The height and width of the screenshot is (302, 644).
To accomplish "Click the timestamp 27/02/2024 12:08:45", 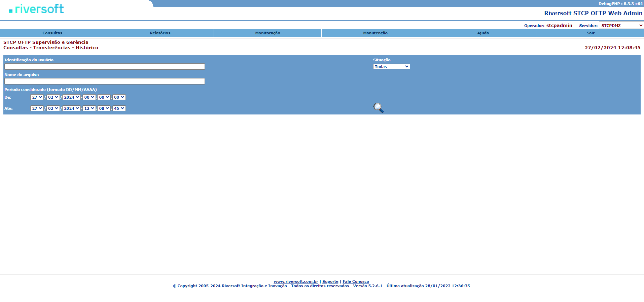I will tap(613, 48).
